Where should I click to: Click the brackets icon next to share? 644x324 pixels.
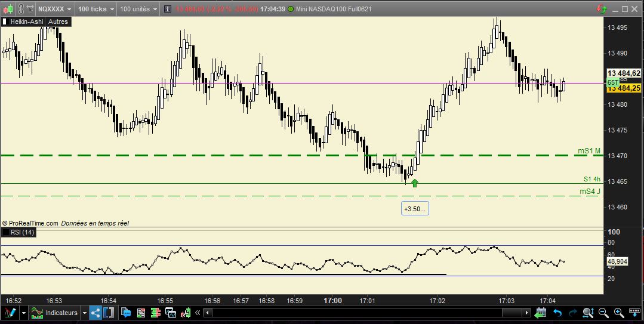[x=109, y=313]
